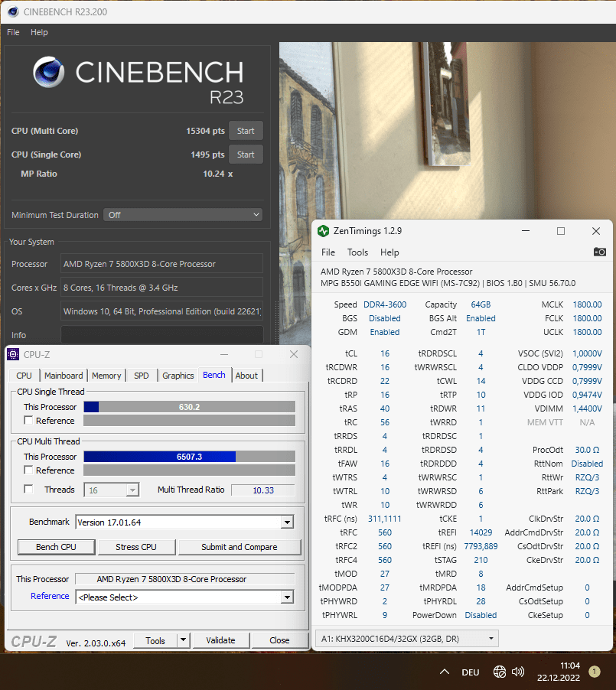Enable Multi Thread Reference checkbox
Screen dimensions: 616x690
28,470
